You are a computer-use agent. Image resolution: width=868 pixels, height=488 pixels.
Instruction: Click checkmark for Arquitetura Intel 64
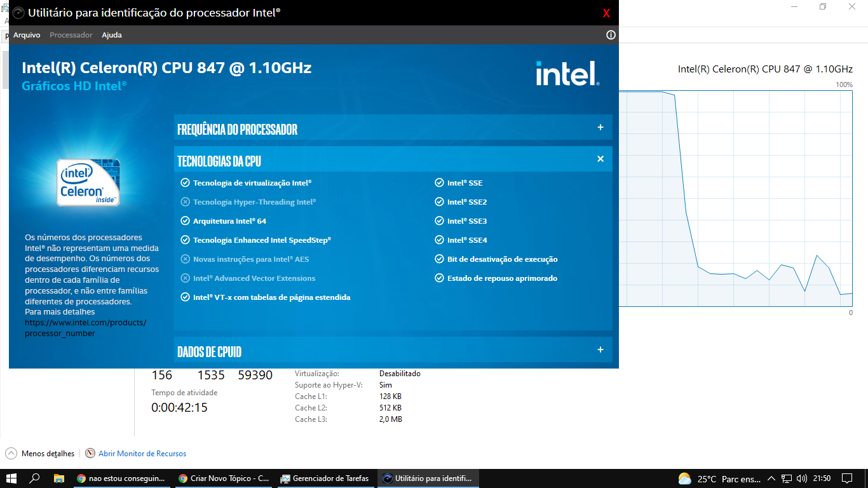click(x=185, y=221)
